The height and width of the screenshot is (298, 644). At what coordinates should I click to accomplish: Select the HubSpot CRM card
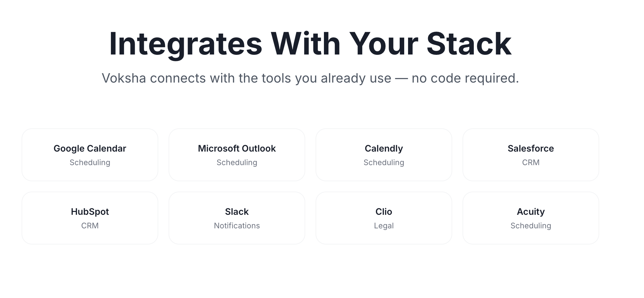click(x=90, y=218)
